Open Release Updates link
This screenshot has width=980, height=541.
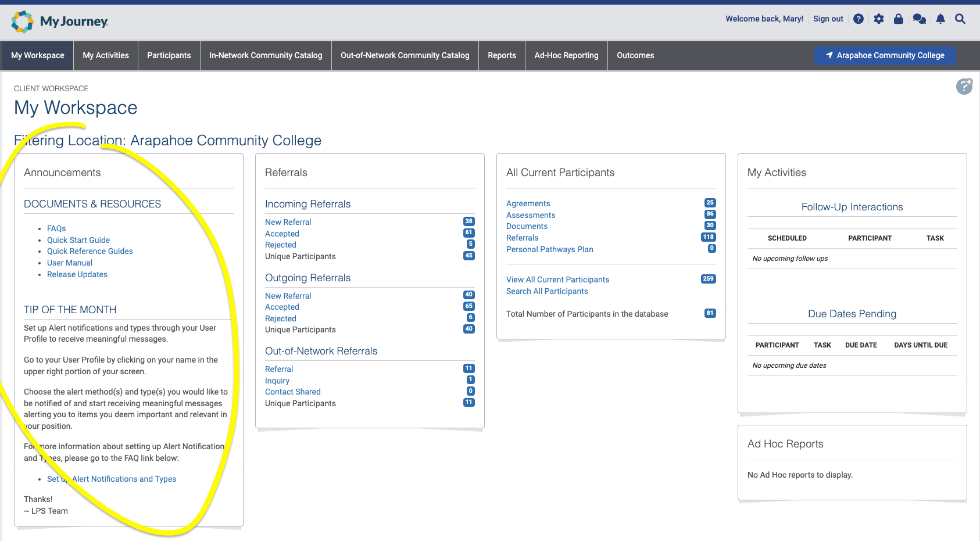(77, 274)
